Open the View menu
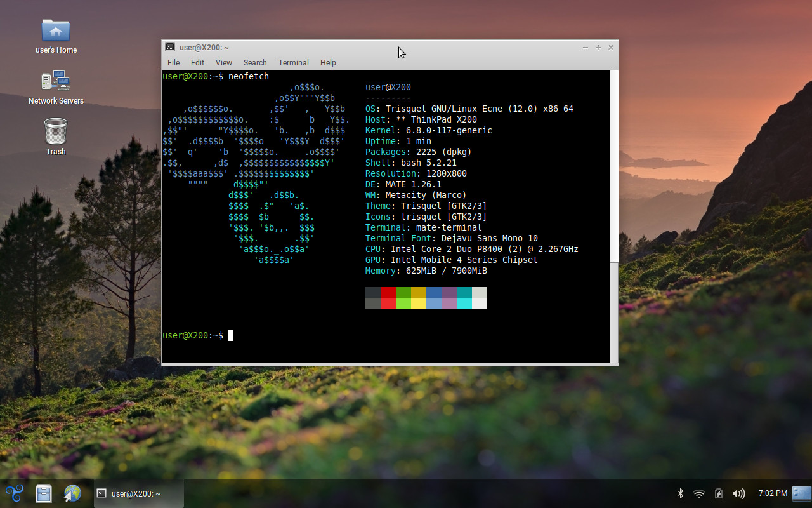 coord(223,63)
